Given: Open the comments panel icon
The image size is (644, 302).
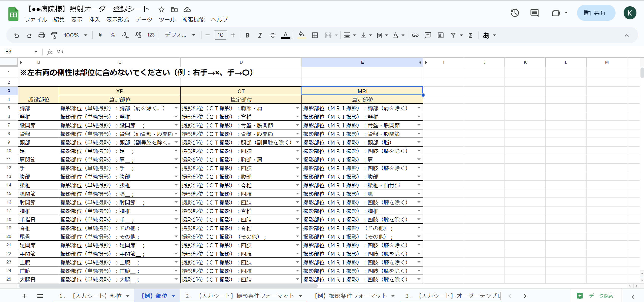Looking at the screenshot, I should (x=534, y=13).
